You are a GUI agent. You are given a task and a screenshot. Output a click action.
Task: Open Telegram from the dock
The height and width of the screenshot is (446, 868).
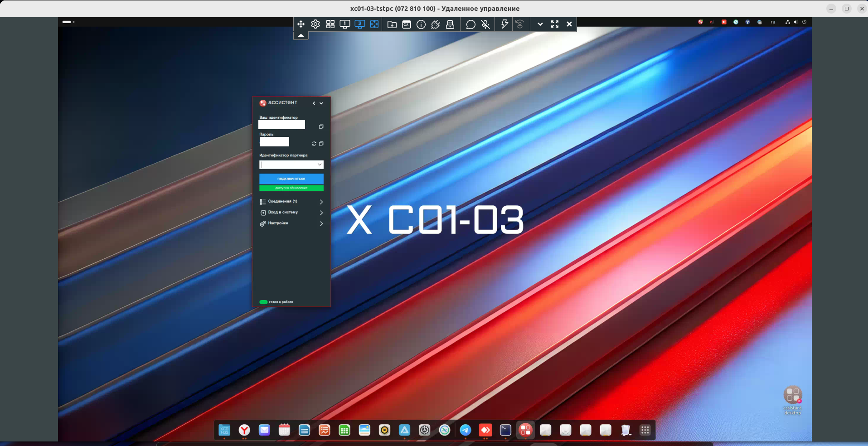465,430
